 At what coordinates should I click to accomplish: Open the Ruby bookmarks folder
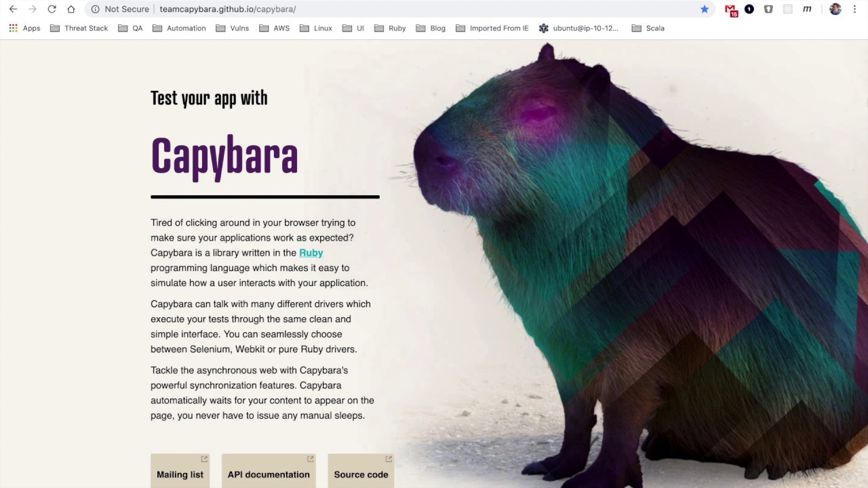click(390, 28)
